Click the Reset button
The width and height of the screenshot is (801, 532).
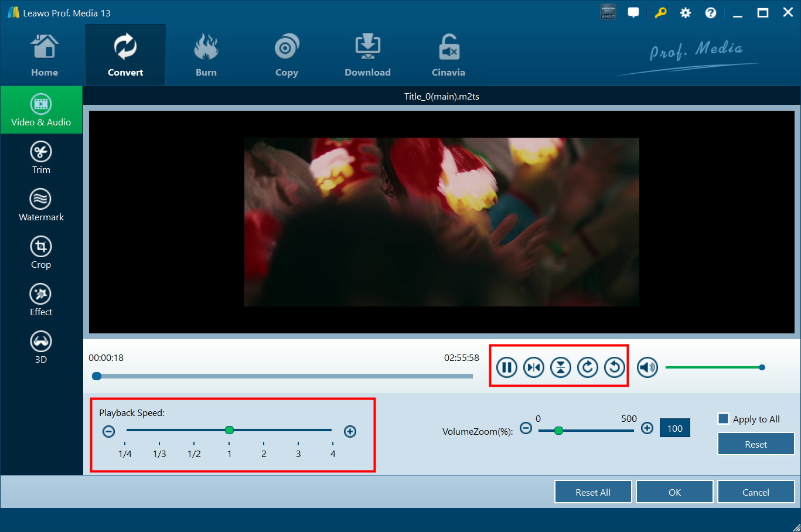tap(756, 444)
